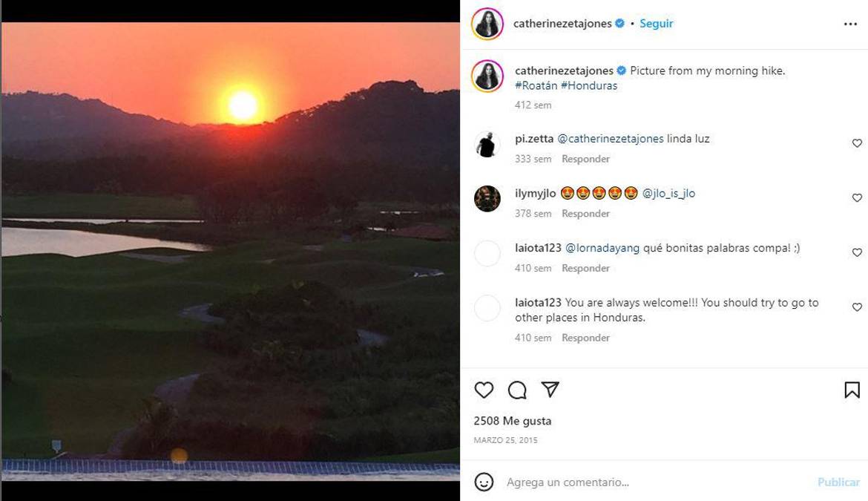The image size is (868, 501).
Task: Save post with bookmark icon
Action: click(x=852, y=390)
